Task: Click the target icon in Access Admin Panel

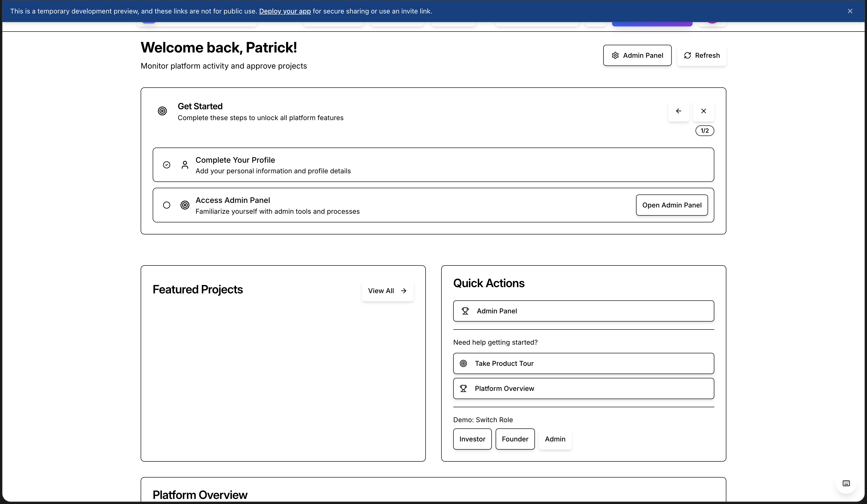Action: point(185,205)
